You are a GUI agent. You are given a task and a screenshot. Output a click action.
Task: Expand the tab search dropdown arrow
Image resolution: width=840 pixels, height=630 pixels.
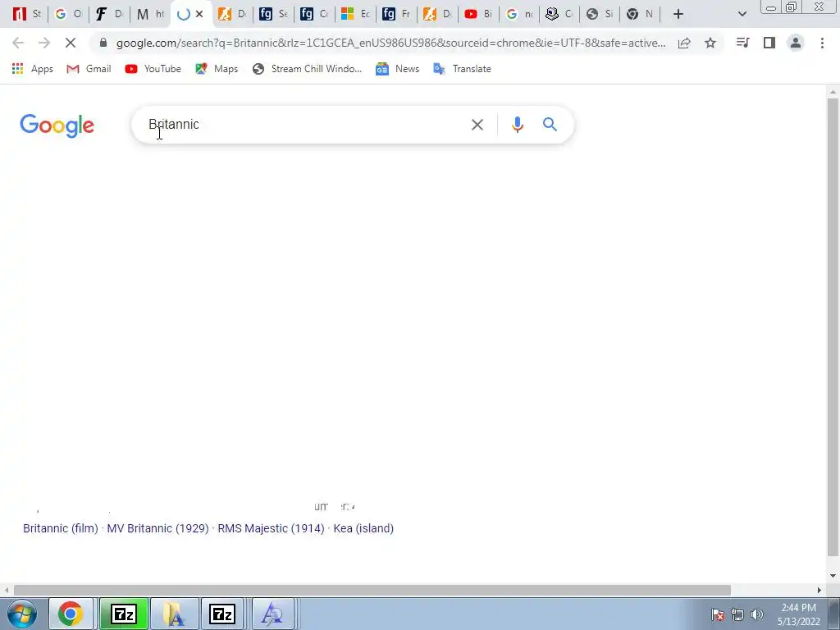point(742,14)
